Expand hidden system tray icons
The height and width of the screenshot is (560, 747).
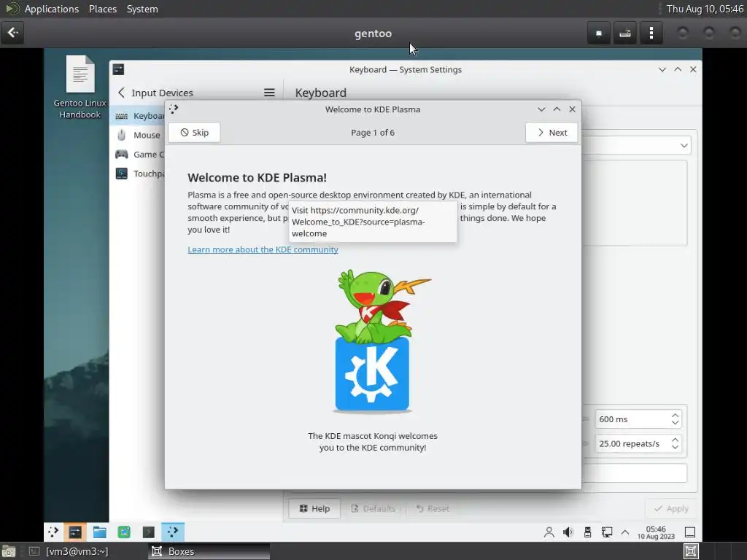click(624, 532)
